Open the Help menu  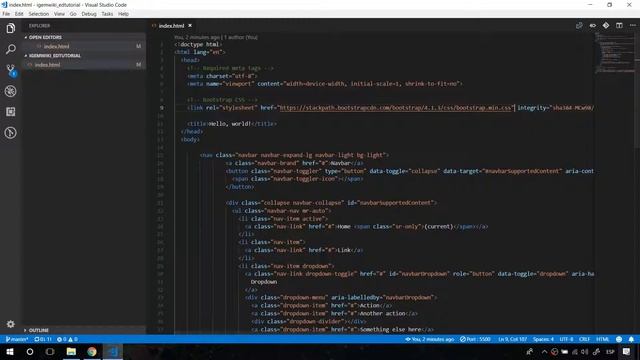tap(123, 14)
